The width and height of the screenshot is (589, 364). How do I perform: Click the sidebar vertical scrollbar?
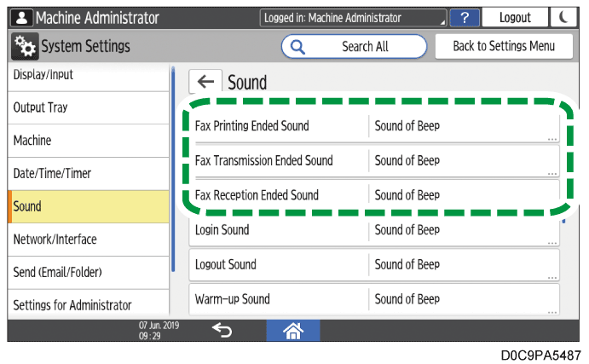pyautogui.click(x=173, y=170)
